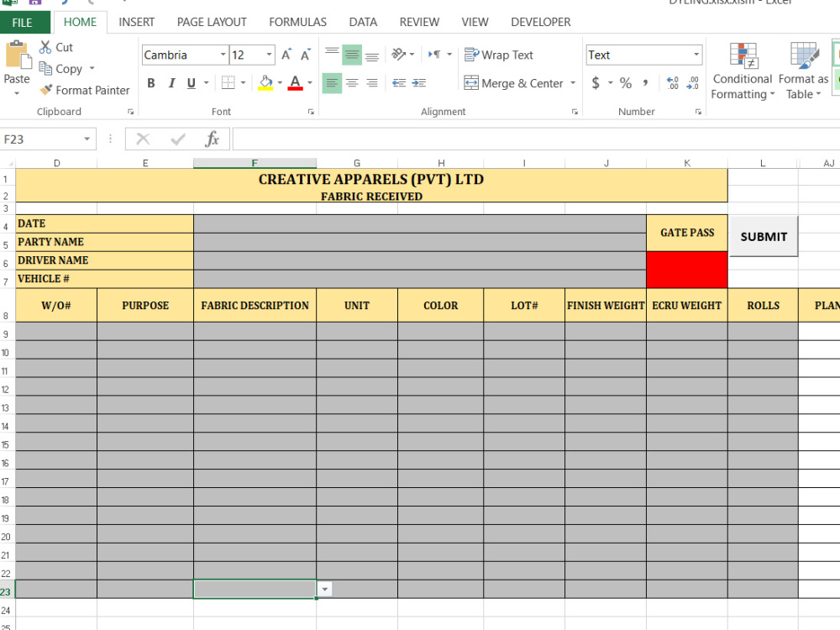Toggle Bold formatting

[x=151, y=83]
